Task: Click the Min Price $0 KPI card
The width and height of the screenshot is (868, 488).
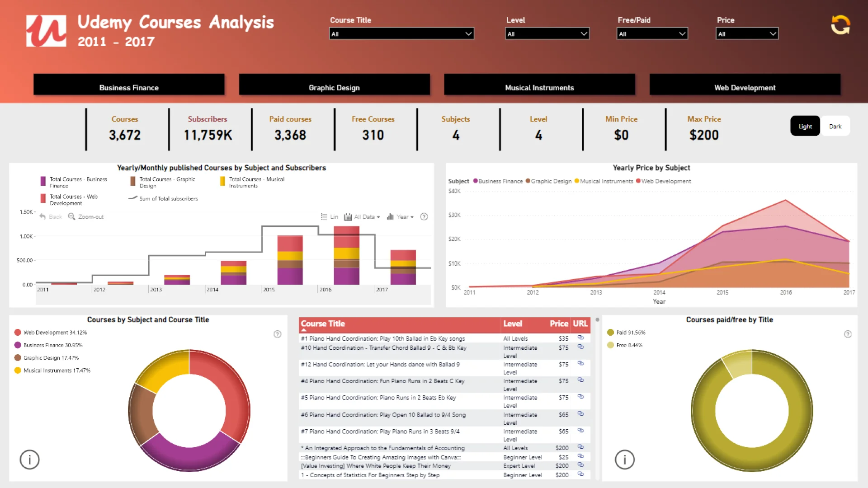Action: tap(622, 129)
